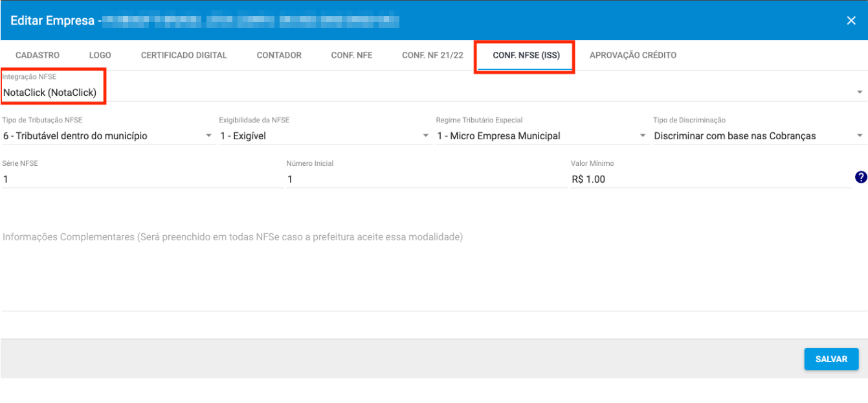Go to Certificado Digital tab
The height and width of the screenshot is (403, 868).
184,56
